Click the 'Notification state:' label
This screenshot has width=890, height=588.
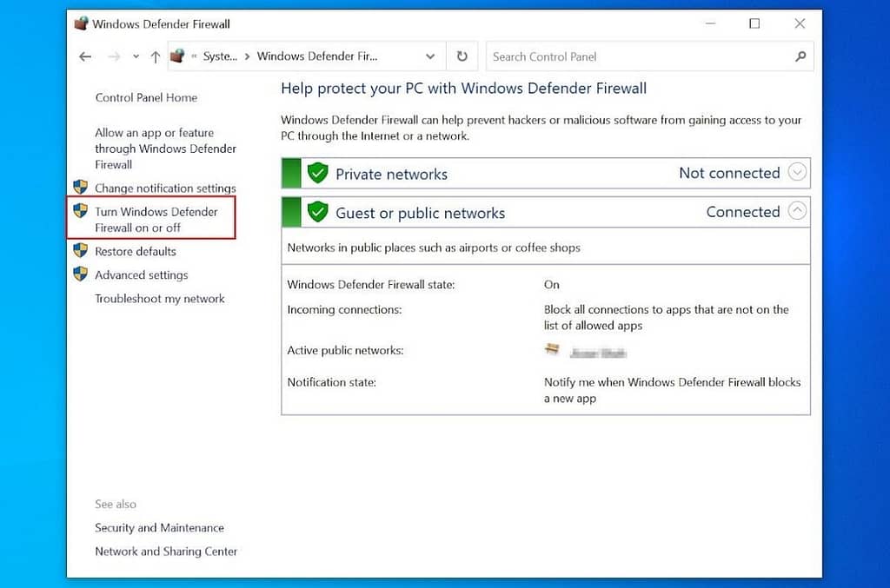pos(331,382)
